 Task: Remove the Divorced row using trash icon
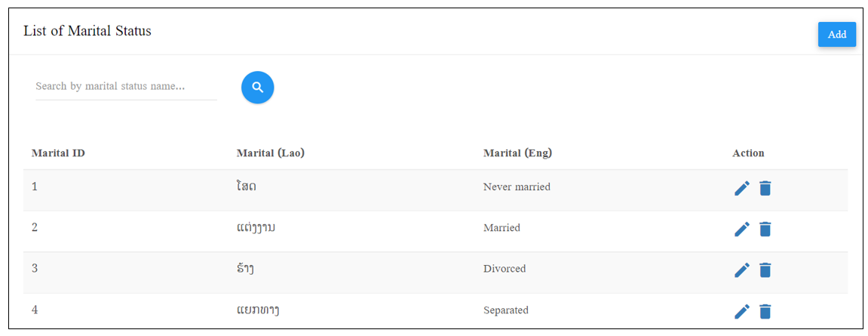tap(765, 270)
